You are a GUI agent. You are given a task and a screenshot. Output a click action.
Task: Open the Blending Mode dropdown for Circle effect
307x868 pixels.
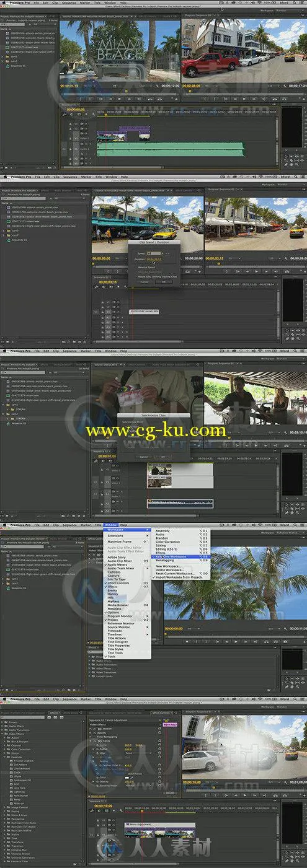click(x=138, y=785)
